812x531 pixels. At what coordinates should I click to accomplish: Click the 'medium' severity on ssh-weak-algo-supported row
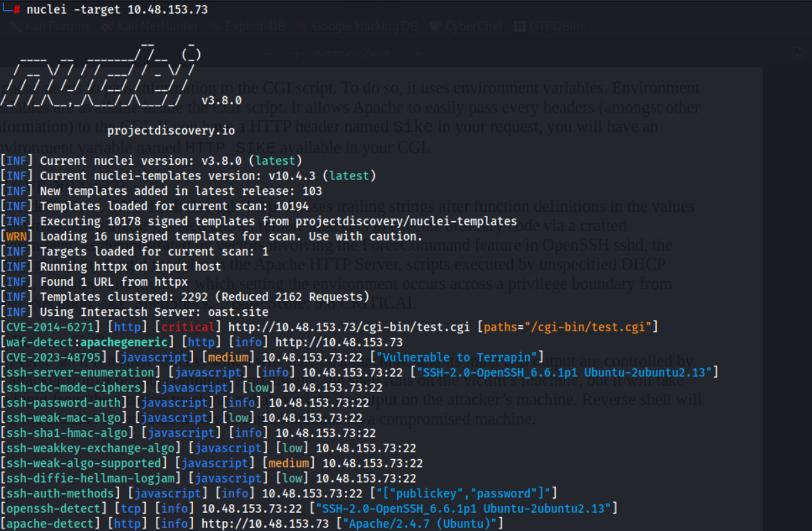click(x=289, y=463)
